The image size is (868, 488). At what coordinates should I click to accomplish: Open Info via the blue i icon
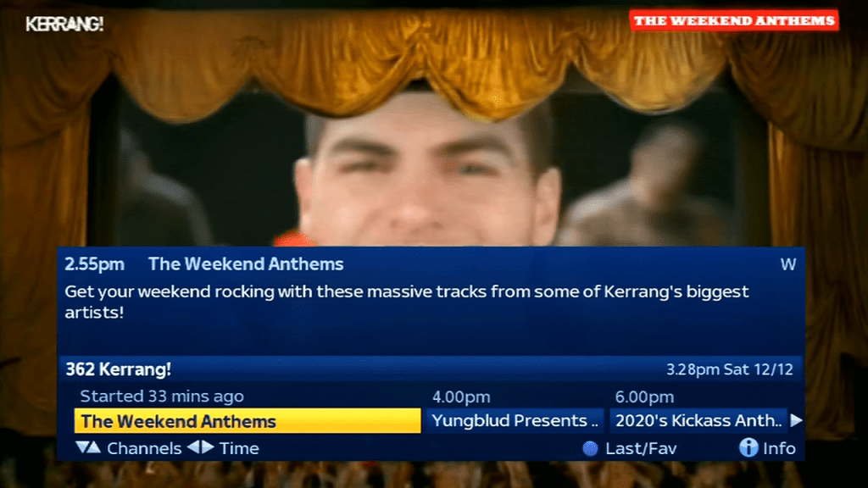tap(748, 447)
